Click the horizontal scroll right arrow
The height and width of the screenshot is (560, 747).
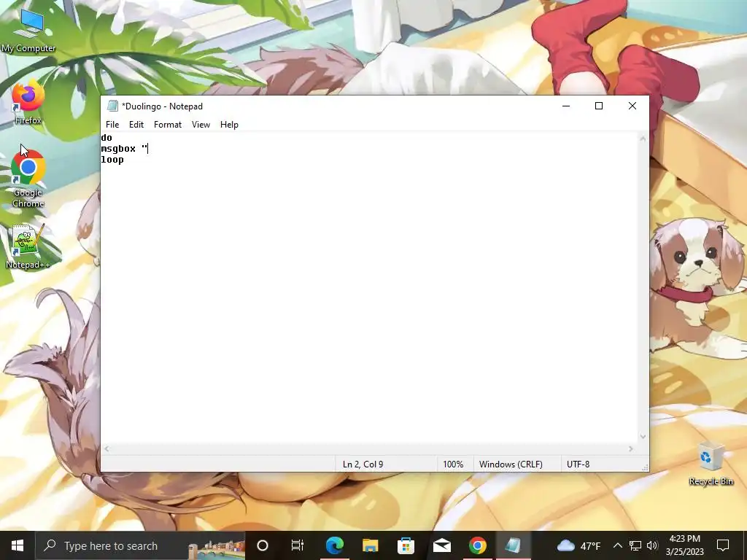point(631,448)
